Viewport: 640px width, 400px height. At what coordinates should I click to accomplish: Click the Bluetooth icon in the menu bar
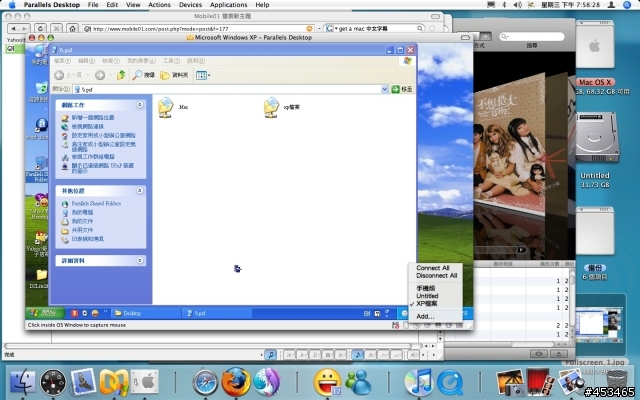coord(504,5)
